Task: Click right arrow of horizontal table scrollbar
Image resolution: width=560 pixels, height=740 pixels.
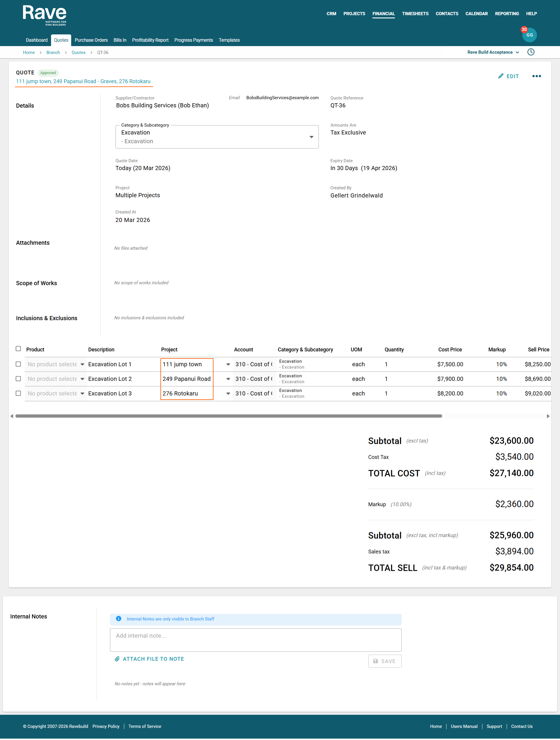Action: tap(548, 416)
